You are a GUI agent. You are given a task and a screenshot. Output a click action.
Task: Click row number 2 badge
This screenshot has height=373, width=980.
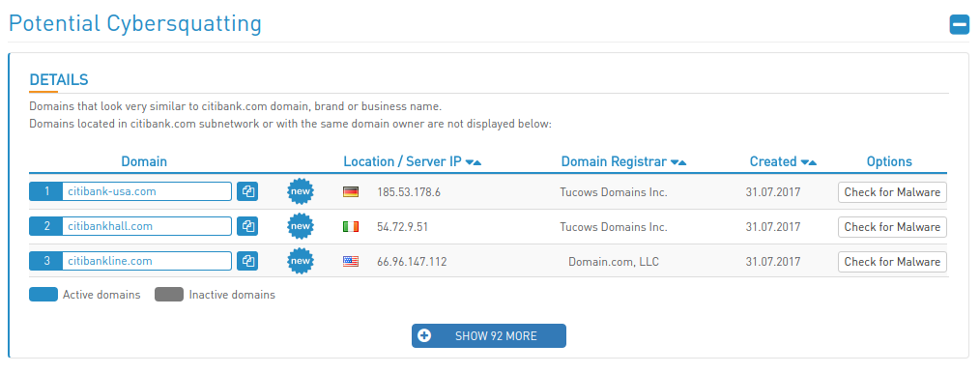45,226
